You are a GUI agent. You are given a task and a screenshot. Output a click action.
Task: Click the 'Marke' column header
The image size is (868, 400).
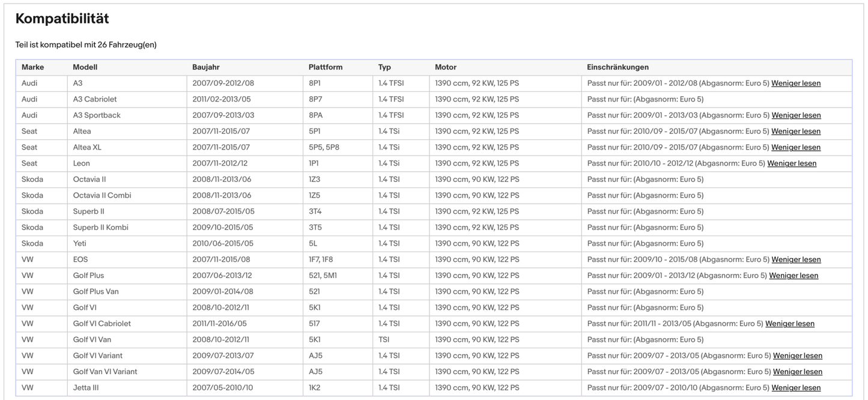tap(33, 67)
